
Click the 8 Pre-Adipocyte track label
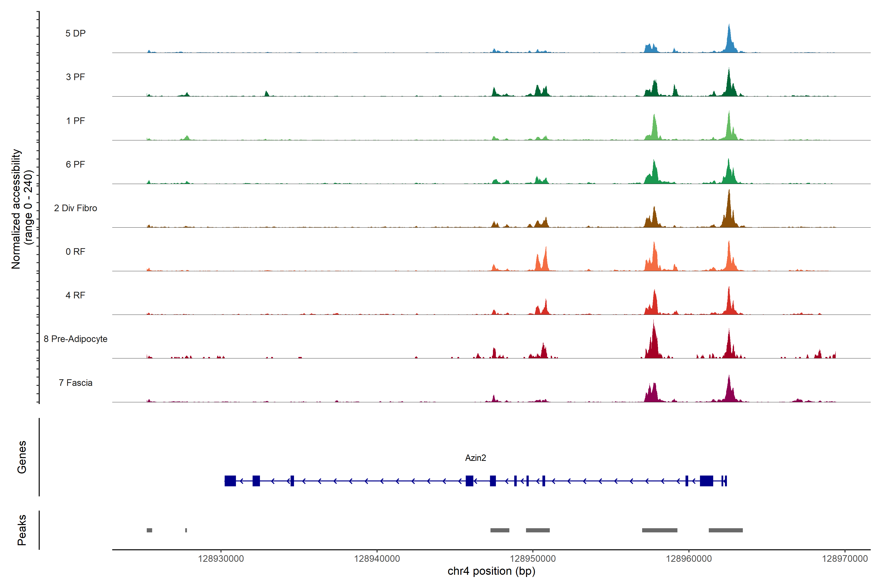pyautogui.click(x=75, y=339)
